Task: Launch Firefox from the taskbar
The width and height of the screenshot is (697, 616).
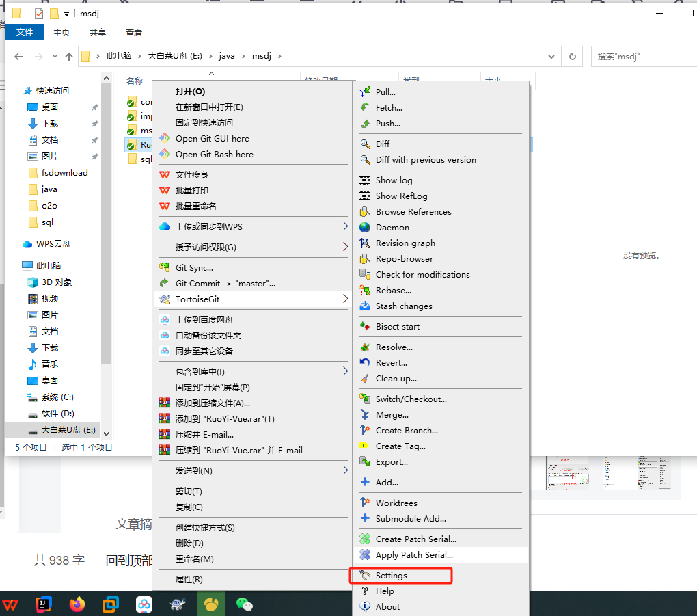Action: tap(77, 604)
